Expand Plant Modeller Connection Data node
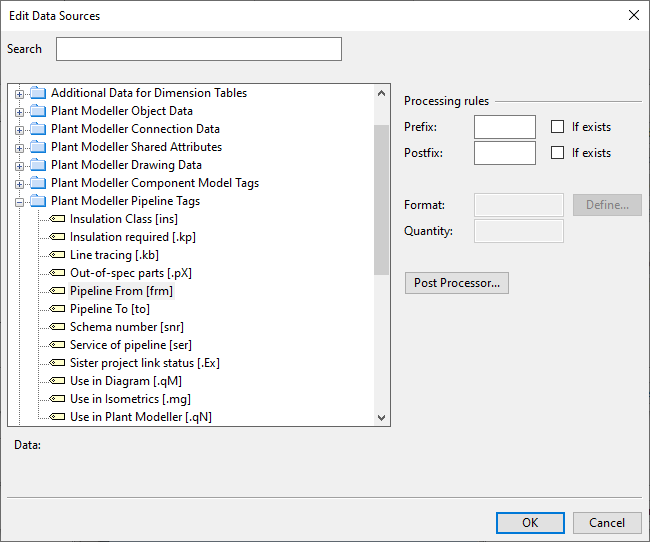Image resolution: width=650 pixels, height=542 pixels. click(19, 129)
